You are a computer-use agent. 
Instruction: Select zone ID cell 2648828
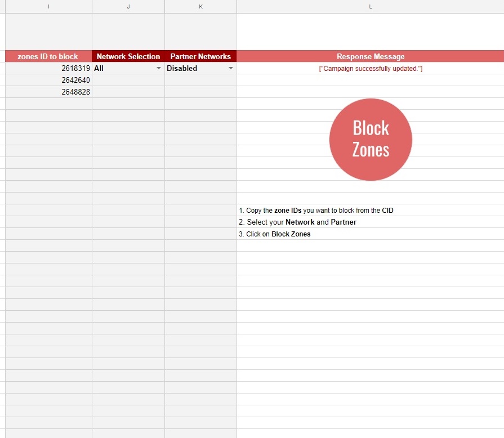click(x=48, y=92)
